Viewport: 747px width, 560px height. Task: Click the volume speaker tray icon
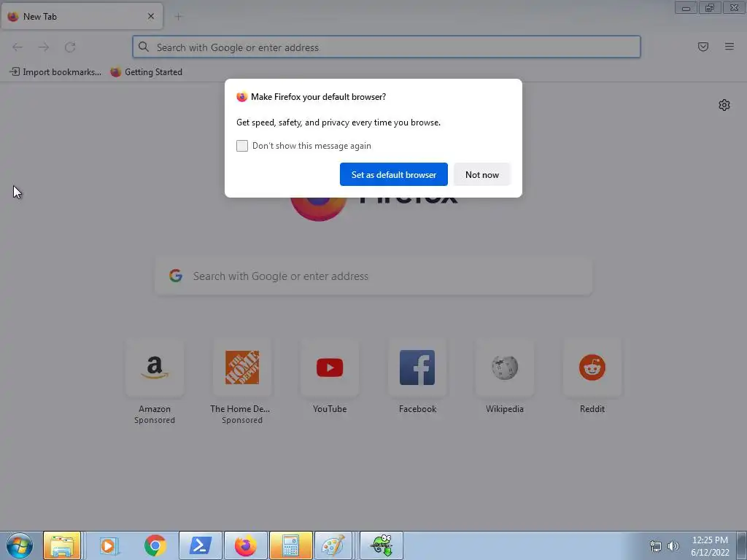(x=673, y=546)
